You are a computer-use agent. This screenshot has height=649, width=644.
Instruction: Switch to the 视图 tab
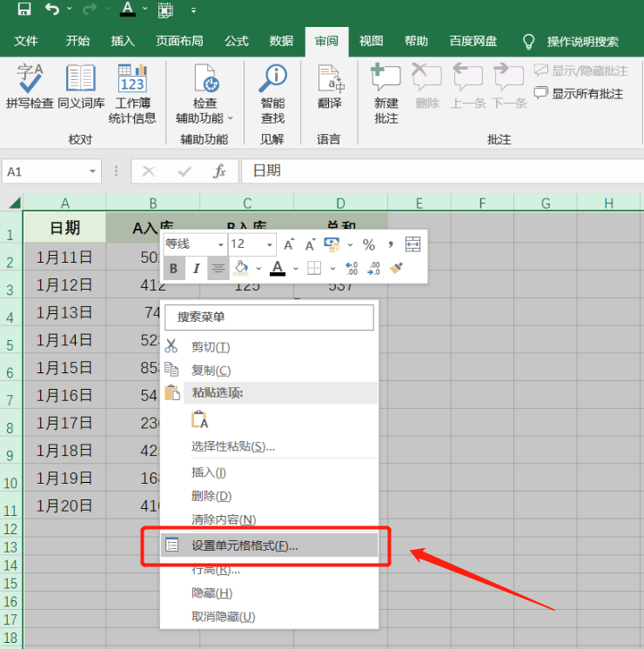click(371, 41)
